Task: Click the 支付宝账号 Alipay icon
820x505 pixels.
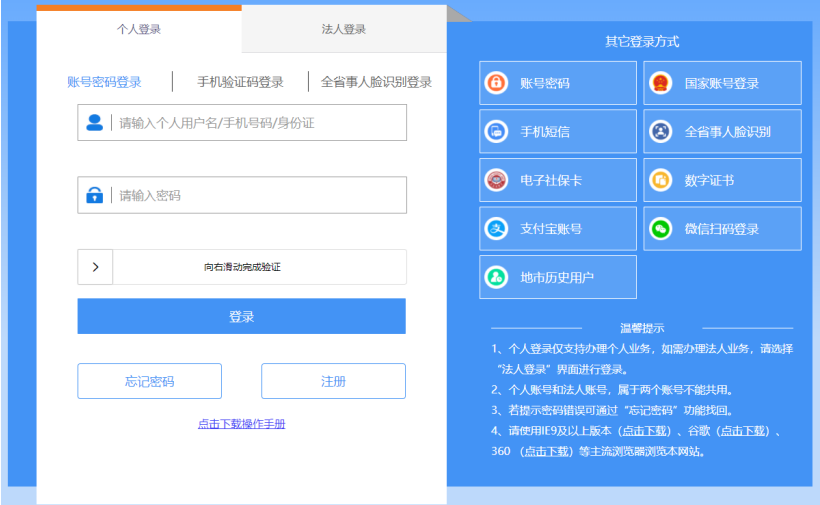Action: click(x=496, y=228)
